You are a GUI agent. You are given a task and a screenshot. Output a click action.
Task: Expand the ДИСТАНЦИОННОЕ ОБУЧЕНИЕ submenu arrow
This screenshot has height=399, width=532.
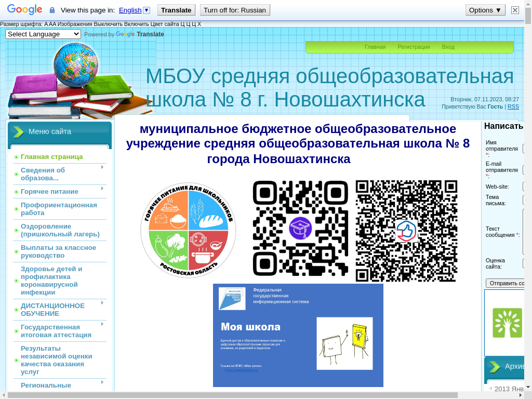[102, 303]
